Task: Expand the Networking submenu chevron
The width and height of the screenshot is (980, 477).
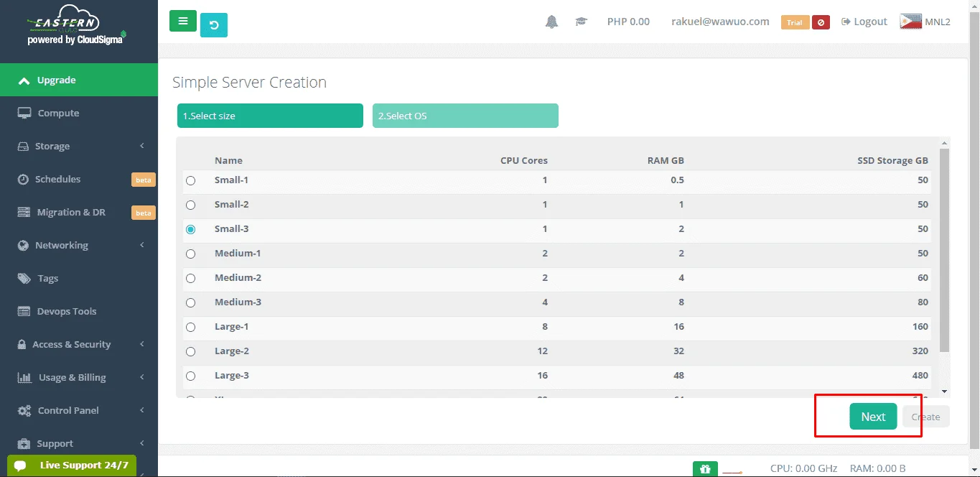Action: (142, 245)
